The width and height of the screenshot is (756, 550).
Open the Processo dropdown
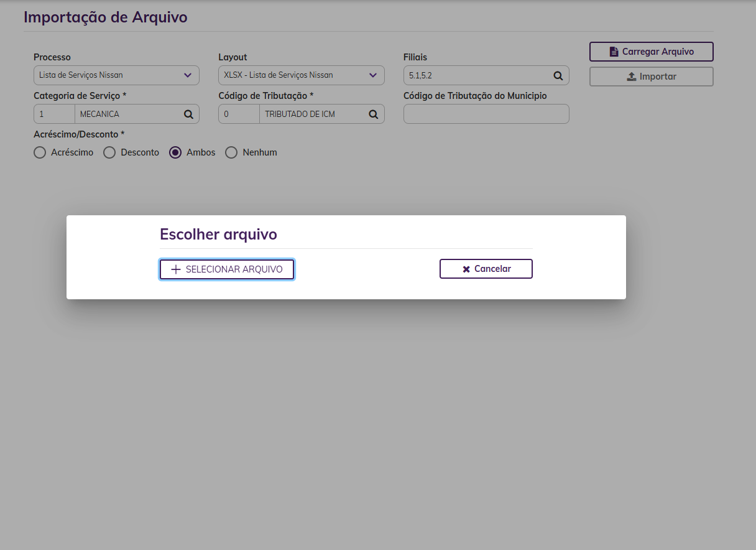pyautogui.click(x=116, y=75)
